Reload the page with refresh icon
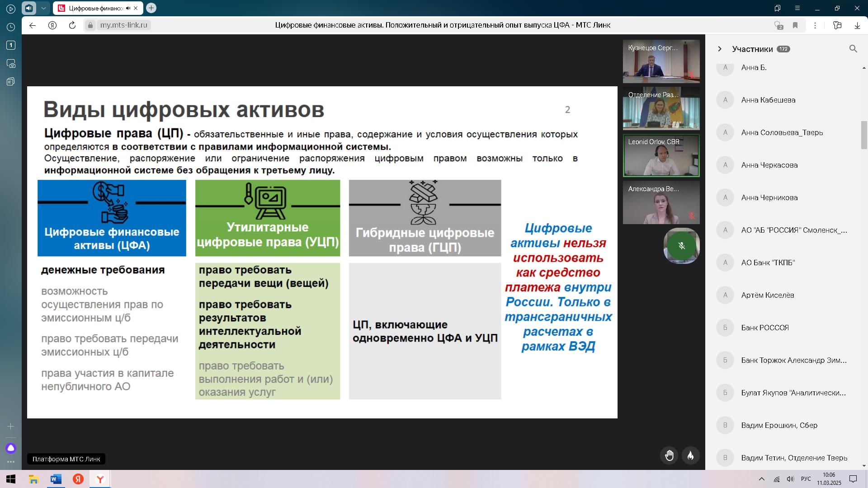The height and width of the screenshot is (488, 868). pyautogui.click(x=72, y=25)
